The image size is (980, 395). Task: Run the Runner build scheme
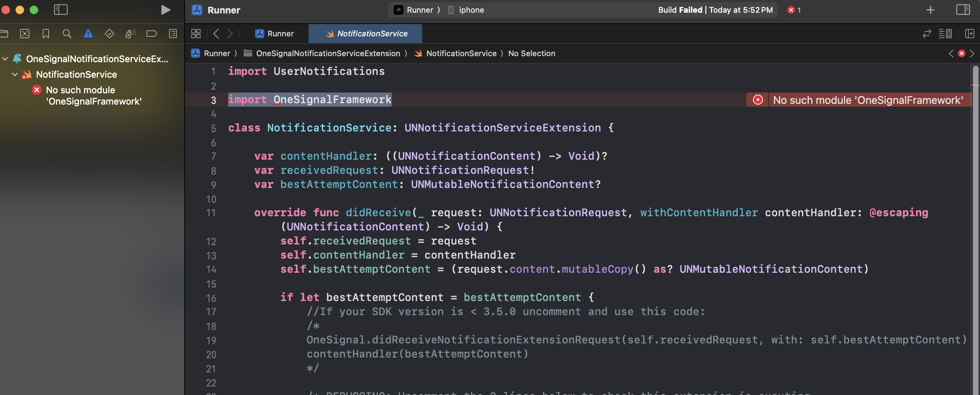pos(165,10)
